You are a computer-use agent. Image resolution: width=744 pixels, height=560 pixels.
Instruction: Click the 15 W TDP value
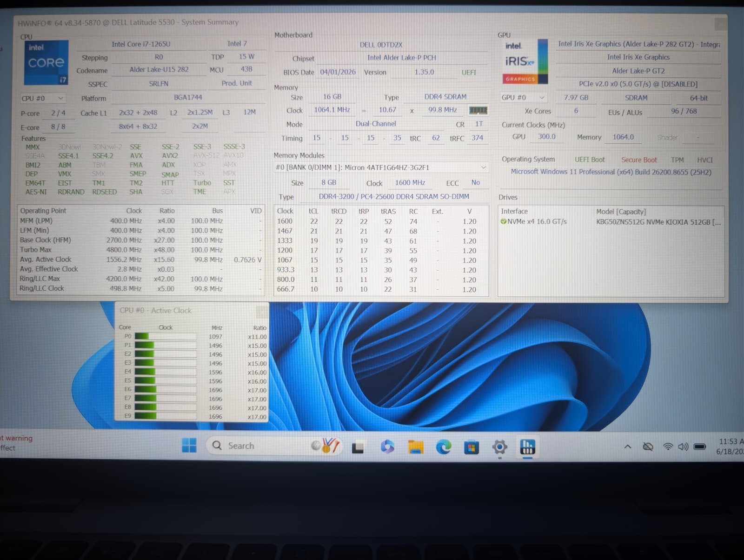(x=246, y=57)
